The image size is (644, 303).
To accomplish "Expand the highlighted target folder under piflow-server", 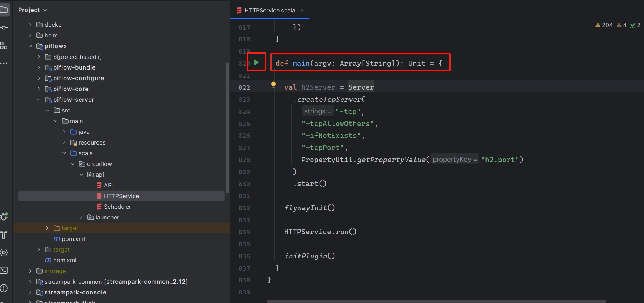I will tap(47, 228).
